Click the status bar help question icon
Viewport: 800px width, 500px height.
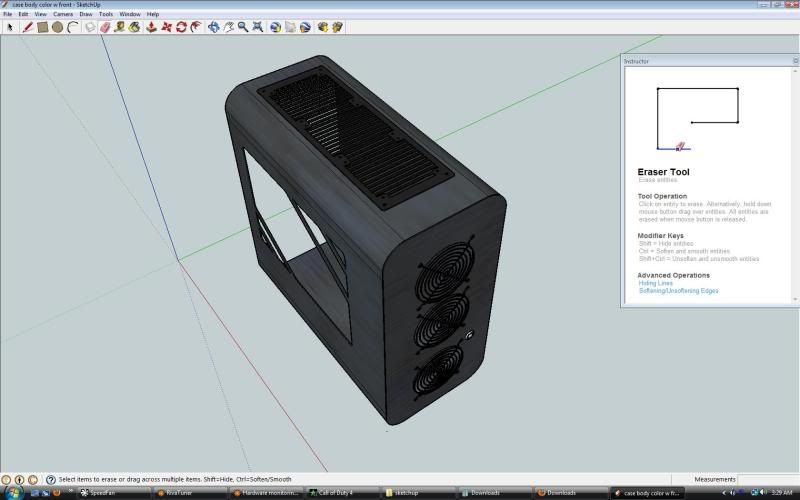pyautogui.click(x=51, y=480)
